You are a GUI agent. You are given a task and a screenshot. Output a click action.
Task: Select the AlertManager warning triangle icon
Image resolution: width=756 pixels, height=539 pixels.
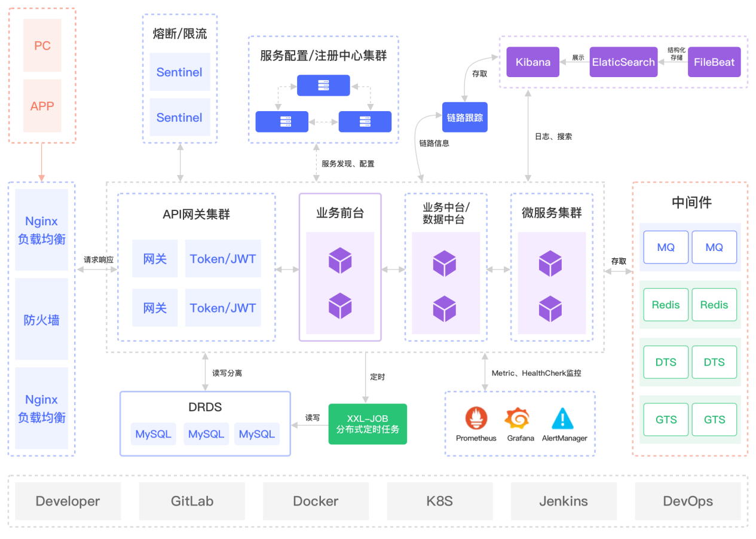(563, 418)
